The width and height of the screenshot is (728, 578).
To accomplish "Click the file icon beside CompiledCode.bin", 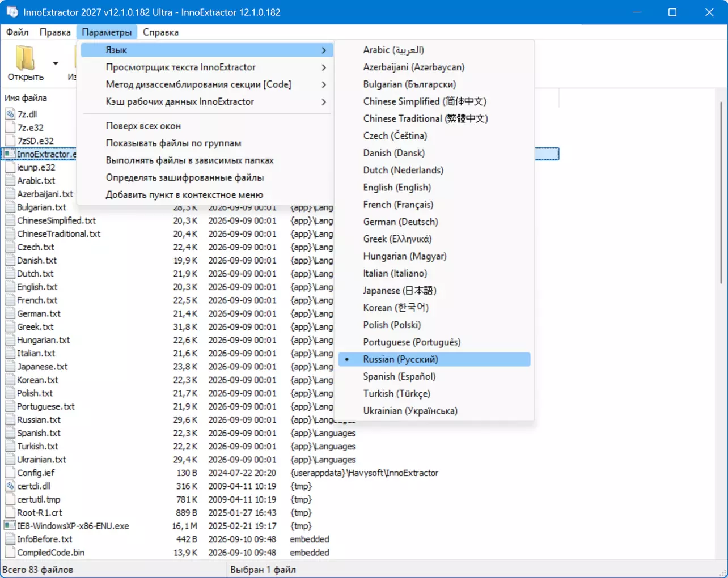I will tap(10, 552).
